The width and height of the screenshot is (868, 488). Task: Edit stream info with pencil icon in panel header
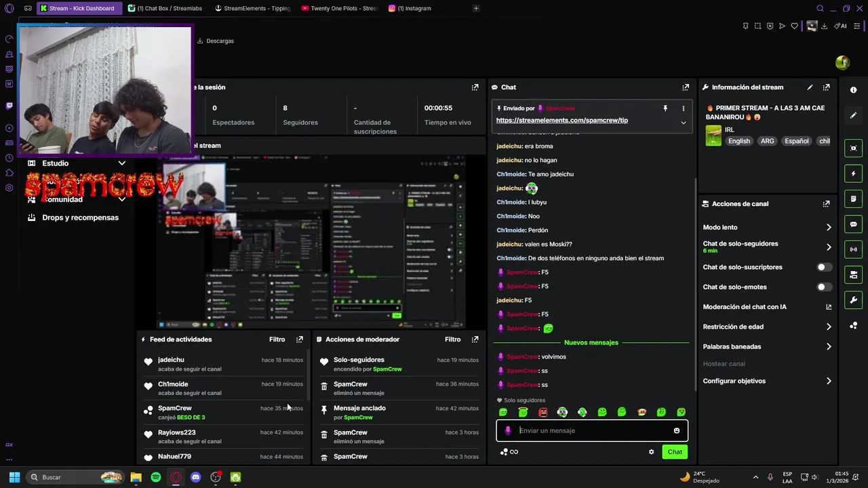[x=810, y=87]
